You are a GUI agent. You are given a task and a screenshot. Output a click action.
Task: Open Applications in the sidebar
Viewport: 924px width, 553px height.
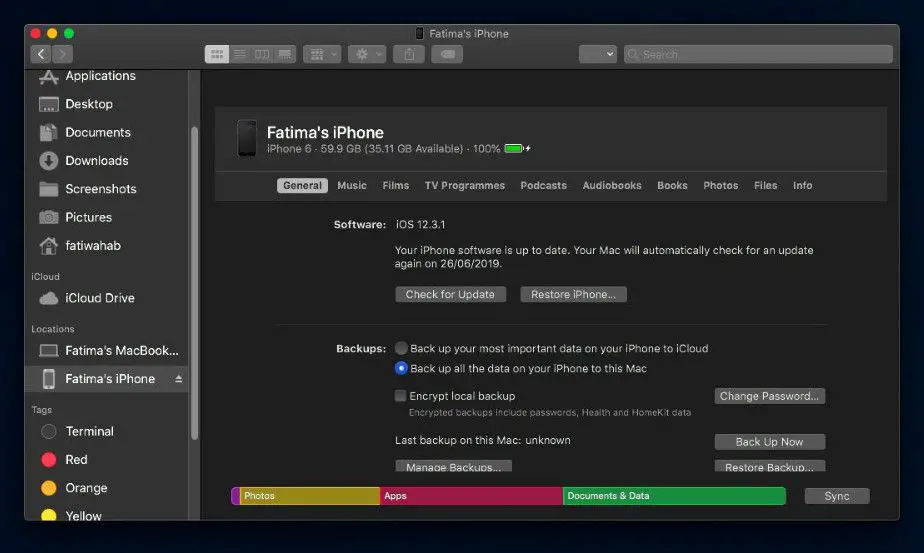tap(107, 76)
